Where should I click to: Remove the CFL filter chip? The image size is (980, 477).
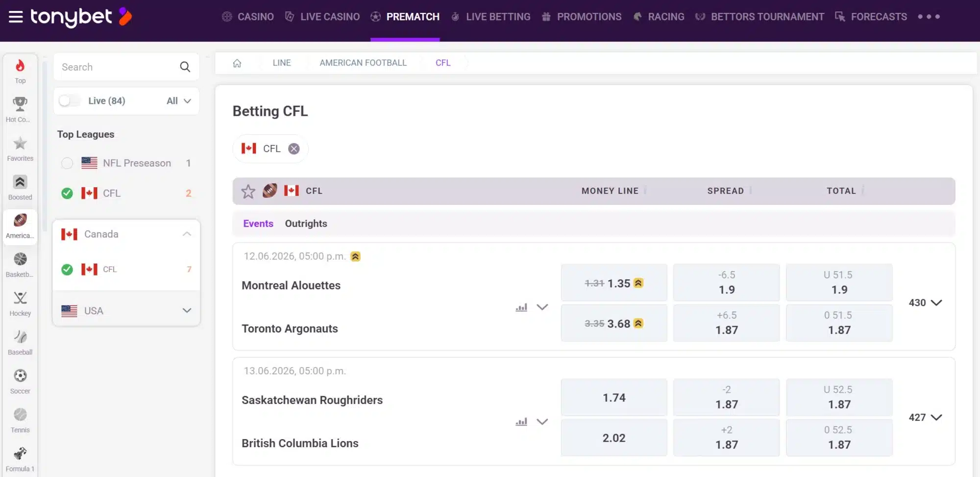(x=294, y=149)
